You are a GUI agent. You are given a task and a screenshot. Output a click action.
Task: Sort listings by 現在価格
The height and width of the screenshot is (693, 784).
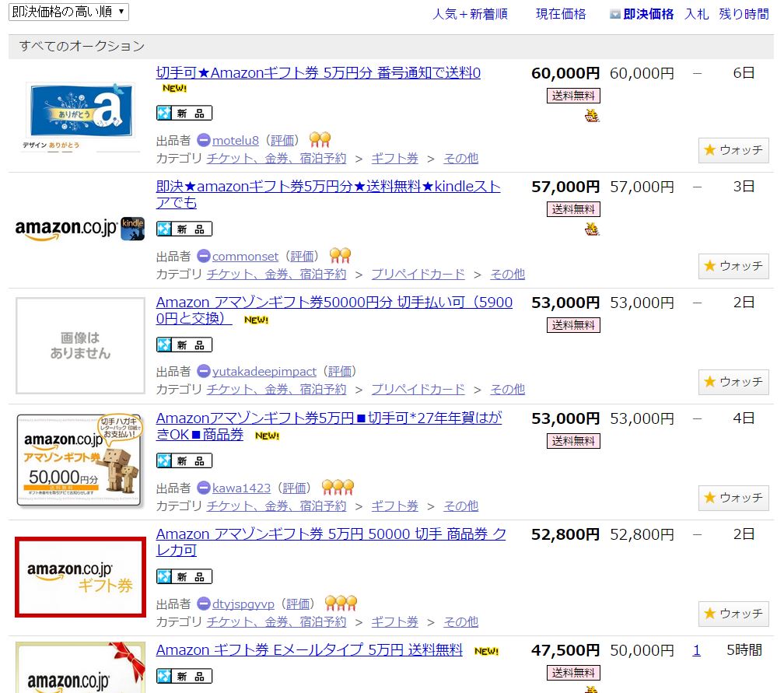pyautogui.click(x=561, y=14)
